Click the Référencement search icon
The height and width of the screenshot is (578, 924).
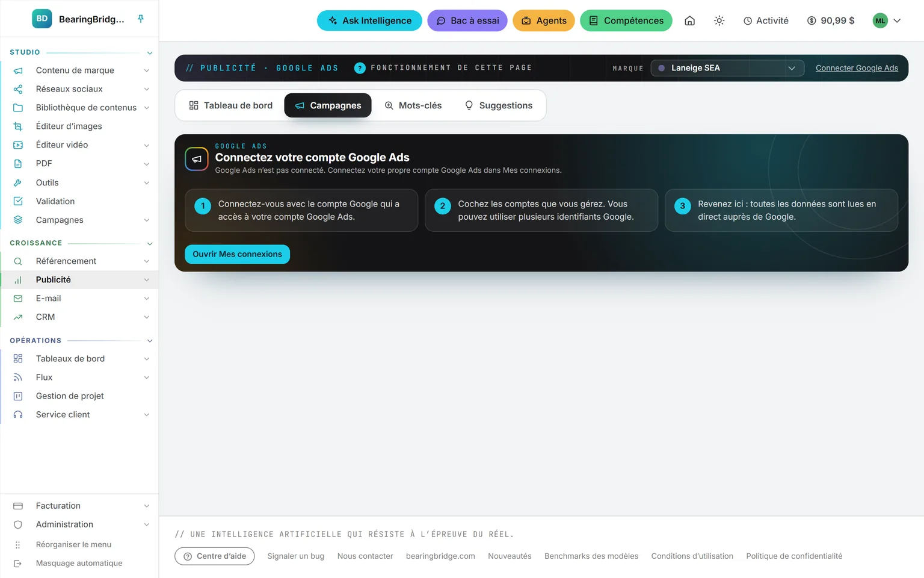[x=18, y=261]
